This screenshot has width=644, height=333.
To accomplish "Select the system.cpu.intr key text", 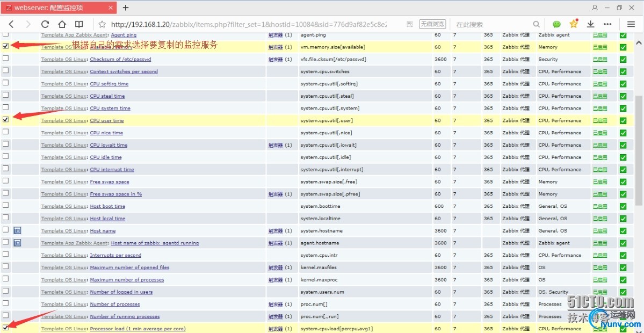I will [x=319, y=256].
